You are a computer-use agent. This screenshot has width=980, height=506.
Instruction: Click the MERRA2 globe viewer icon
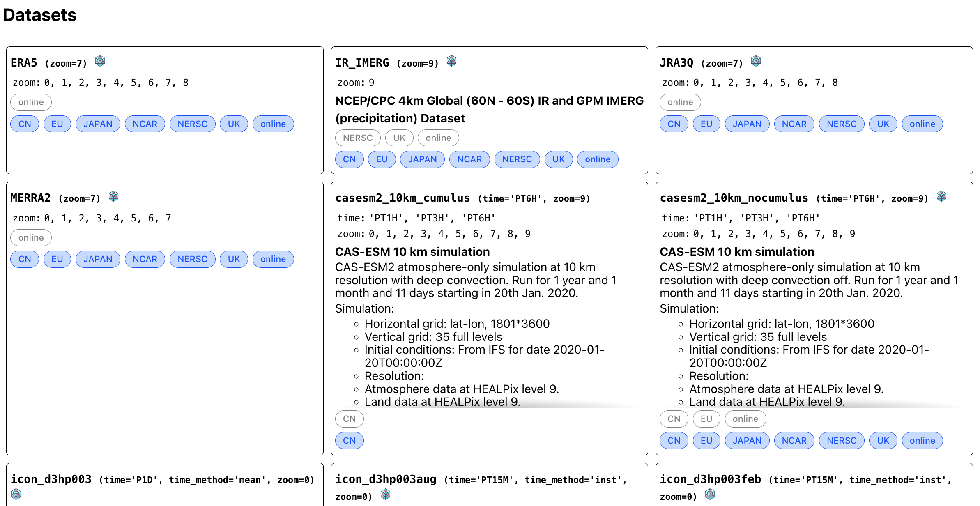click(x=113, y=196)
